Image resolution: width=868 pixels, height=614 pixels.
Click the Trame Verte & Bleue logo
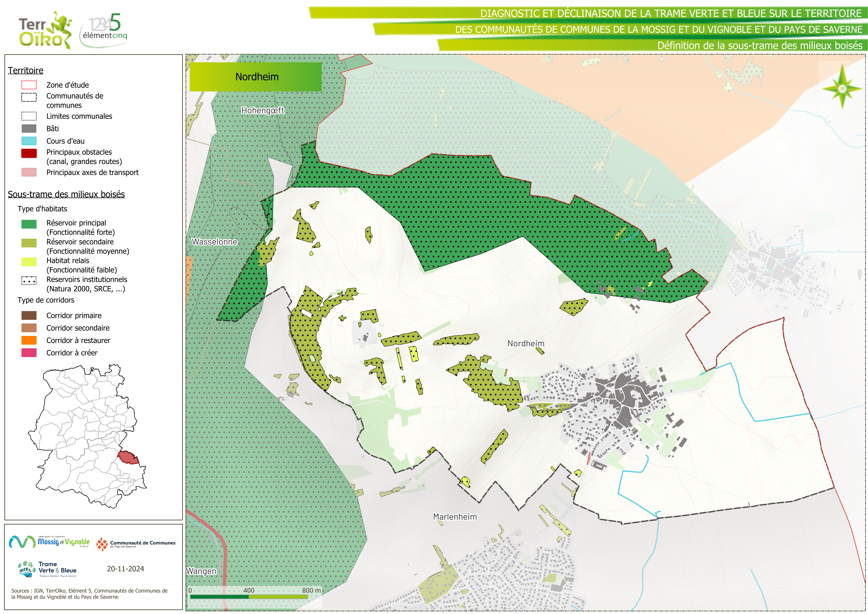coord(47,569)
